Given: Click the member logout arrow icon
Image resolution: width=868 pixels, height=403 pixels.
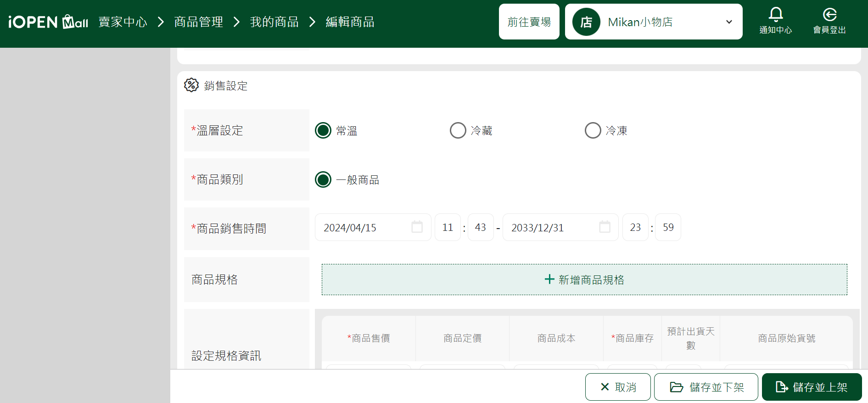Looking at the screenshot, I should coord(829,15).
